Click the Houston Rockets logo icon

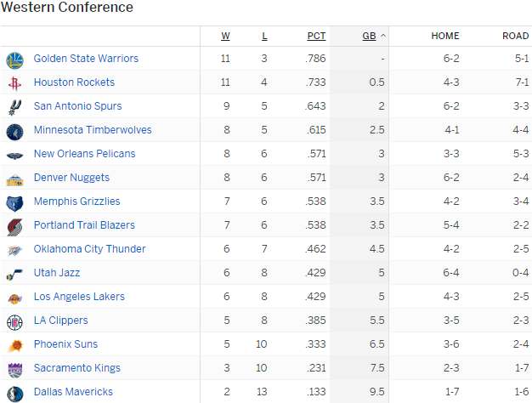14,83
